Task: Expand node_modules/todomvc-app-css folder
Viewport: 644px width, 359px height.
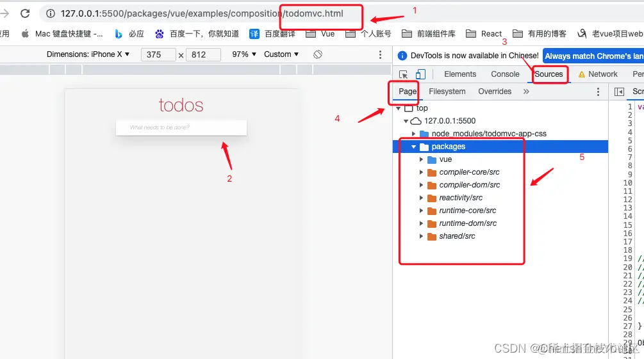Action: pyautogui.click(x=413, y=134)
